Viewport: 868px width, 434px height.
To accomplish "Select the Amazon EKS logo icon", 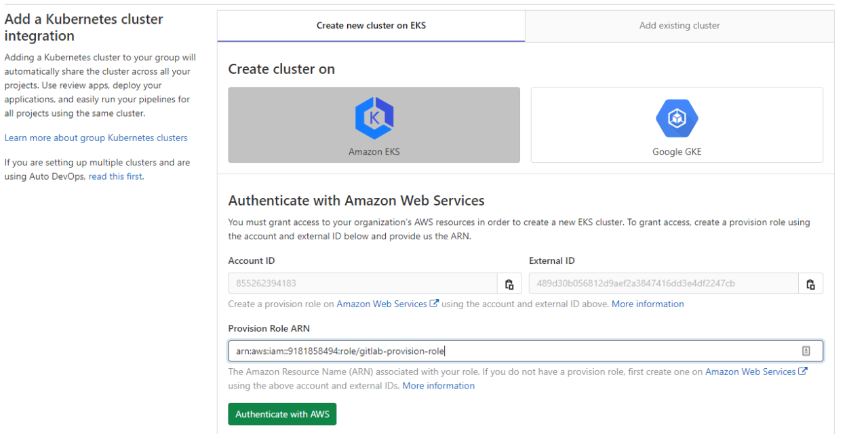I will pos(374,118).
